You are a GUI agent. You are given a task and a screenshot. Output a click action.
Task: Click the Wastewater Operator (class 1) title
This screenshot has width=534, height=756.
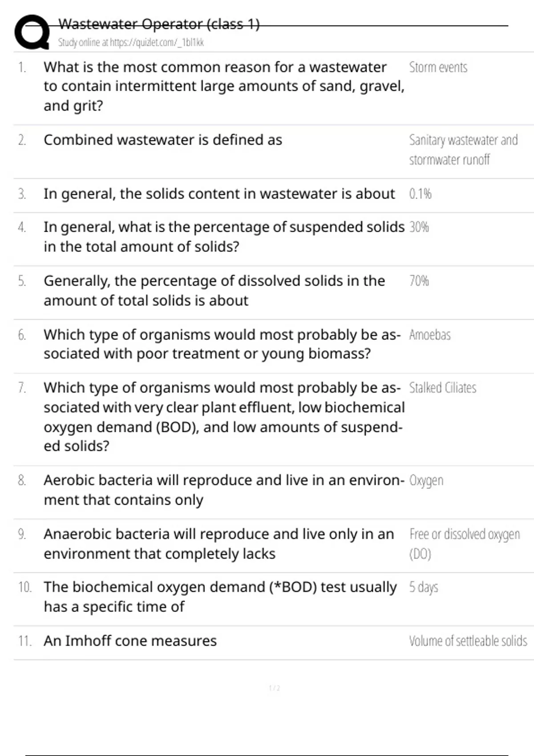(159, 24)
